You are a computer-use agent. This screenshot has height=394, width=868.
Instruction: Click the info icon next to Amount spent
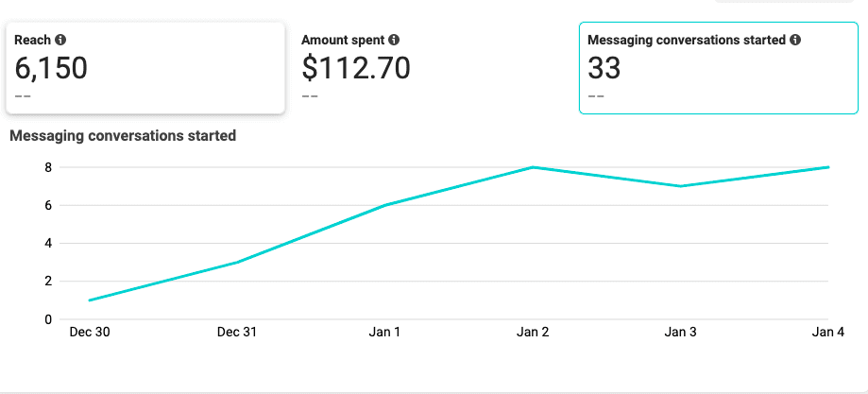pyautogui.click(x=394, y=40)
